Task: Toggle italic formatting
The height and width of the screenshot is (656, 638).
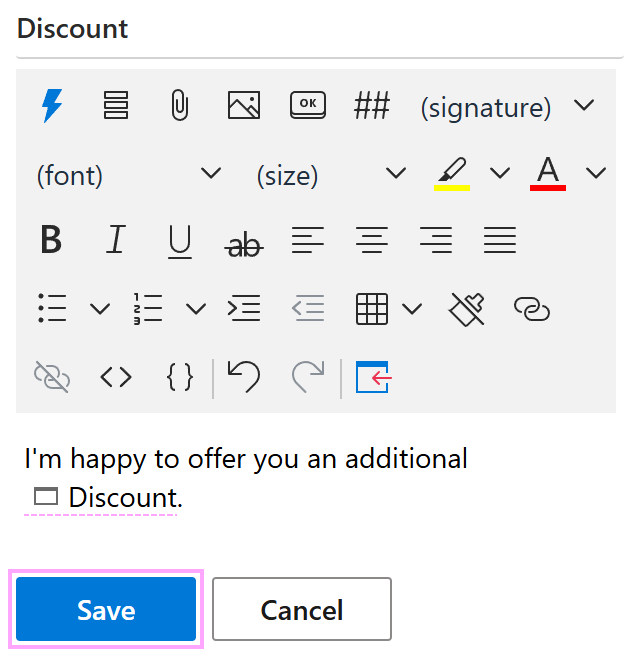Action: pos(116,240)
